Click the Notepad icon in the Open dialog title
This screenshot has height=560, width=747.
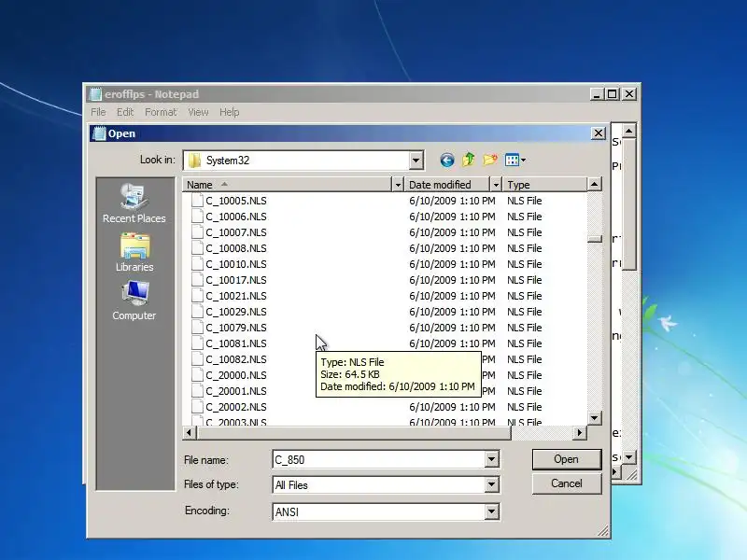(99, 133)
